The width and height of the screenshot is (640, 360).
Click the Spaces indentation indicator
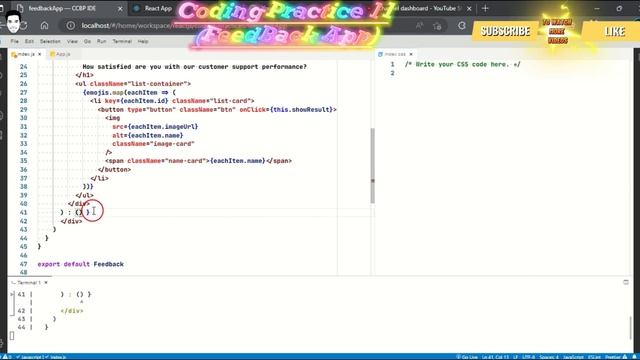(549, 357)
